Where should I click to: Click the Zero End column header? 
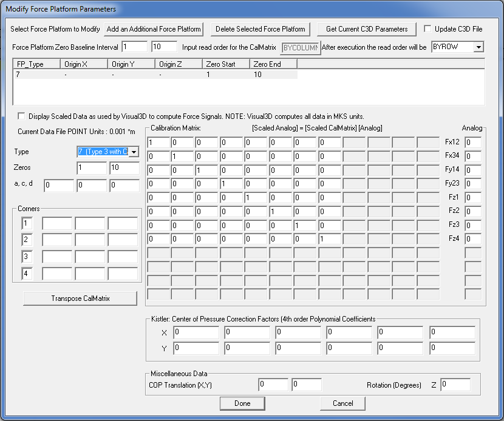[273, 64]
